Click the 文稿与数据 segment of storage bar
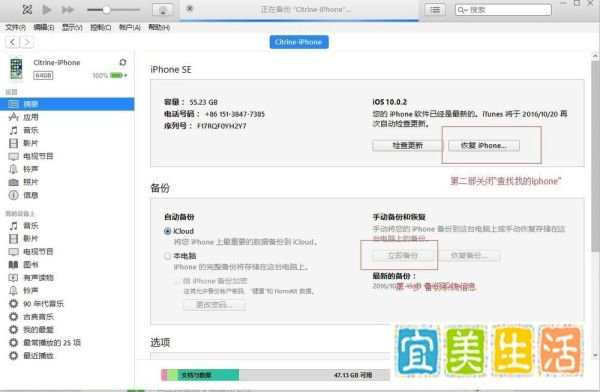The image size is (600, 392). (x=208, y=375)
